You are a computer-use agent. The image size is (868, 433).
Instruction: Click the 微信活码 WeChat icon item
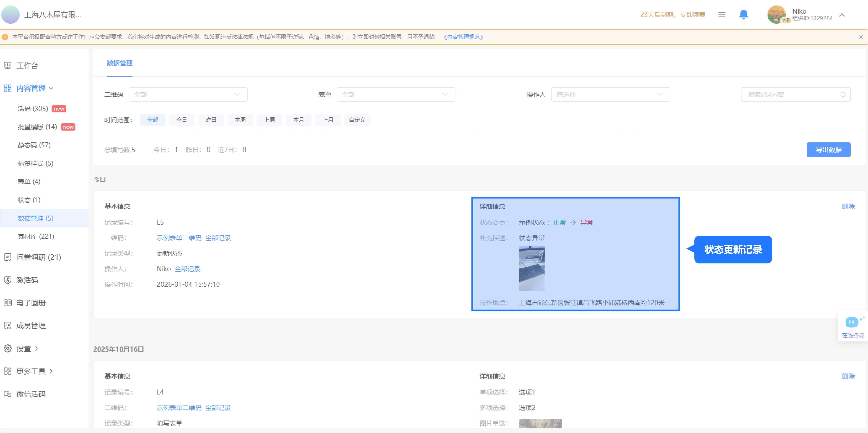point(8,394)
